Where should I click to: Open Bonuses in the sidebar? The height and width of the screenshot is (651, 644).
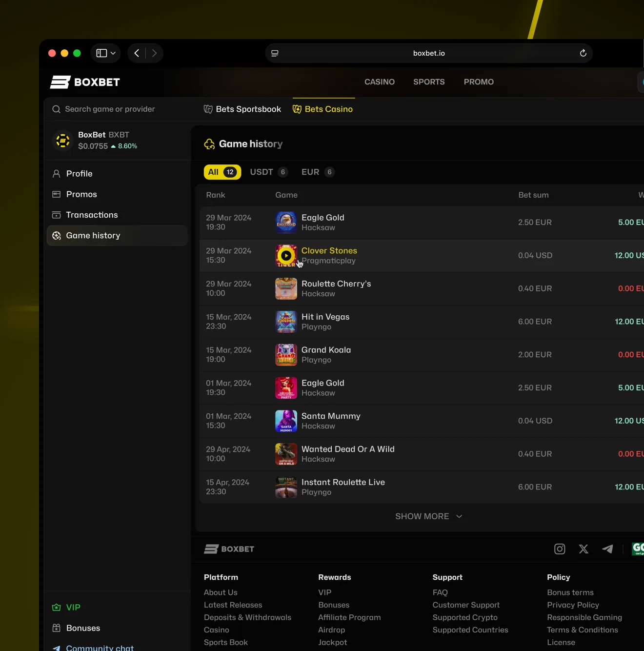pos(117,628)
